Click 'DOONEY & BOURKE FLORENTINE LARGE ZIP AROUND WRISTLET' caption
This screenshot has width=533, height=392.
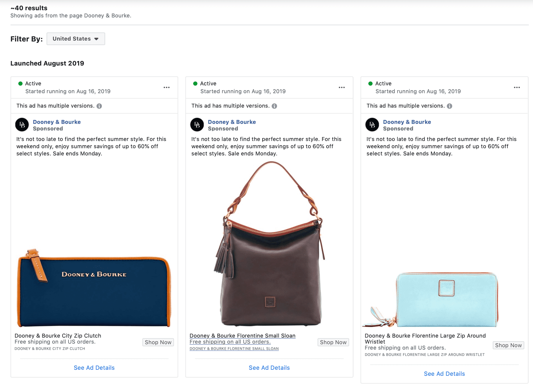425,355
